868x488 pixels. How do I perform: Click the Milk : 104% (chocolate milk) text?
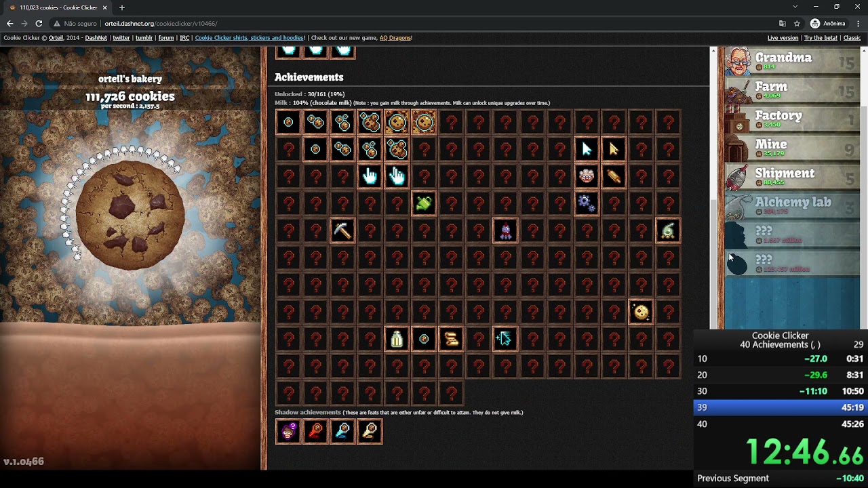[x=313, y=103]
